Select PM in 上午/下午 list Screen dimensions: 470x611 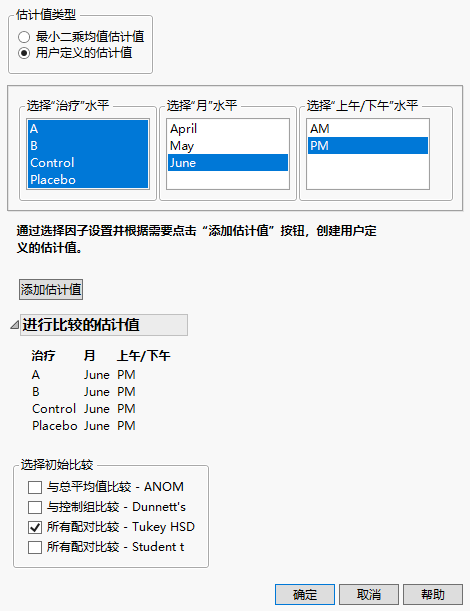(368, 146)
